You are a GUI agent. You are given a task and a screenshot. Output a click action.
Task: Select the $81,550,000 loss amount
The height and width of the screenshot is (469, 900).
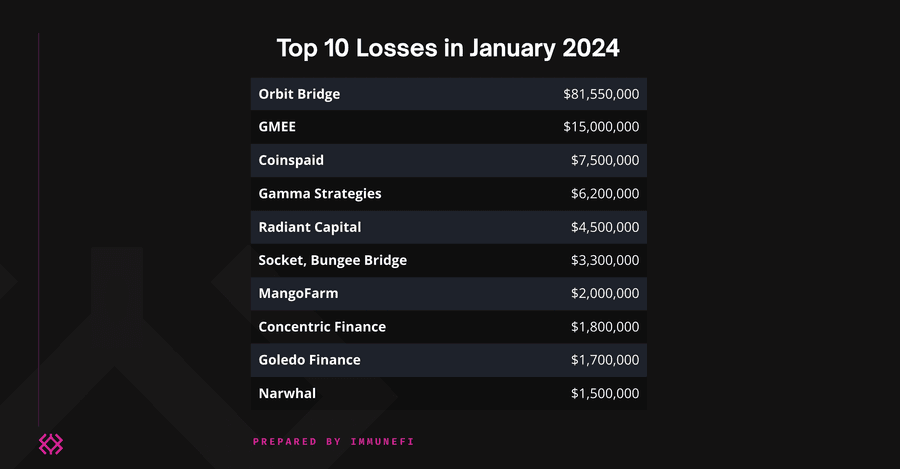click(x=600, y=94)
